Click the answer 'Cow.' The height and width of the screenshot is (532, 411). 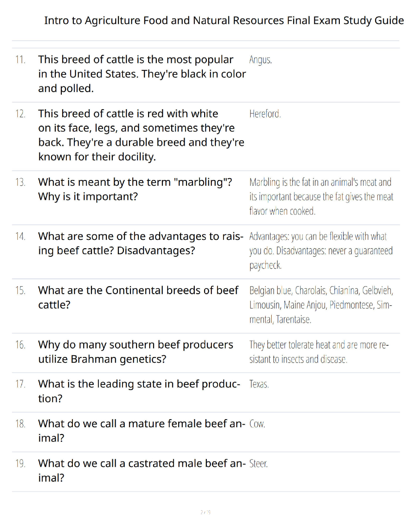coord(257,424)
